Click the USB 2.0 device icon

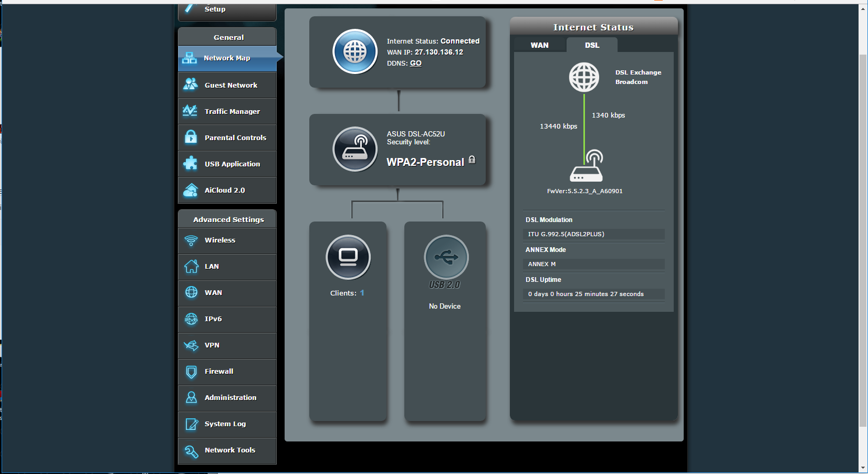(x=446, y=257)
